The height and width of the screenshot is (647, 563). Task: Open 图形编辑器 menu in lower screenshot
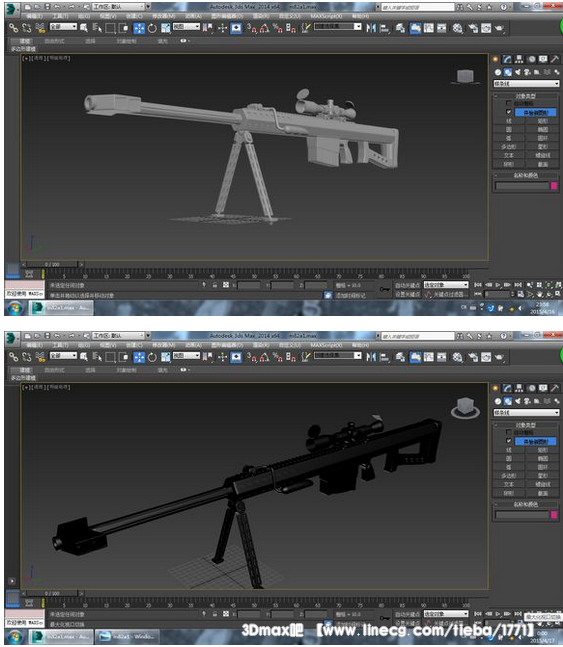(x=227, y=345)
